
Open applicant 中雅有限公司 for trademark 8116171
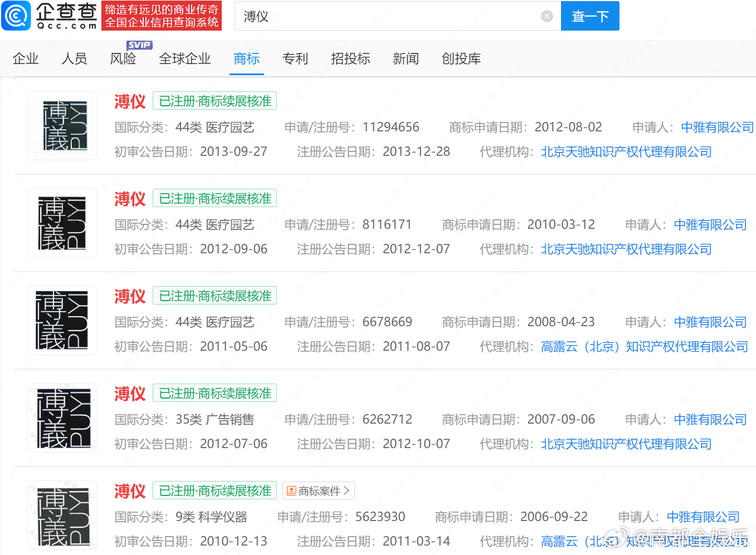(x=710, y=225)
